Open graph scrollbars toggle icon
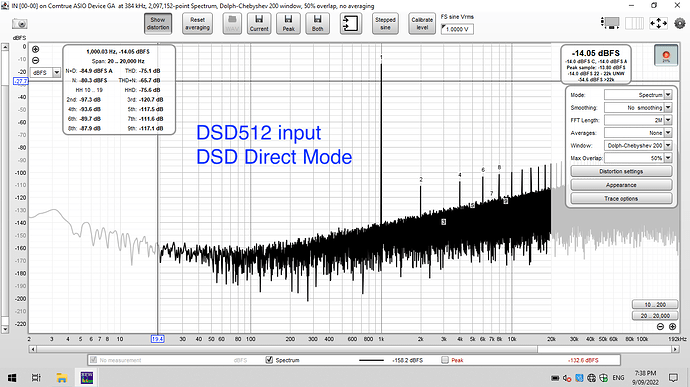This screenshot has height=387, width=690. (610, 23)
